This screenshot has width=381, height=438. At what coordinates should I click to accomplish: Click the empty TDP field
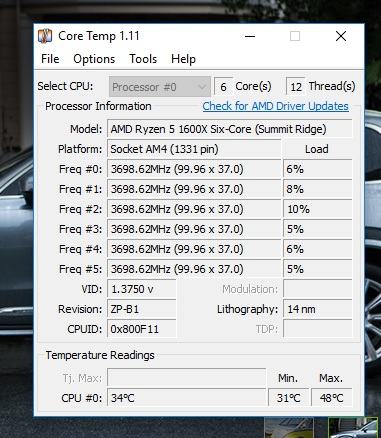[318, 329]
